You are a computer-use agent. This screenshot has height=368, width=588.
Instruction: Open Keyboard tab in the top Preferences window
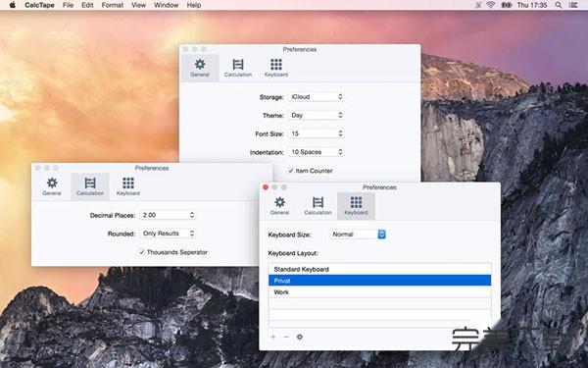click(x=276, y=68)
